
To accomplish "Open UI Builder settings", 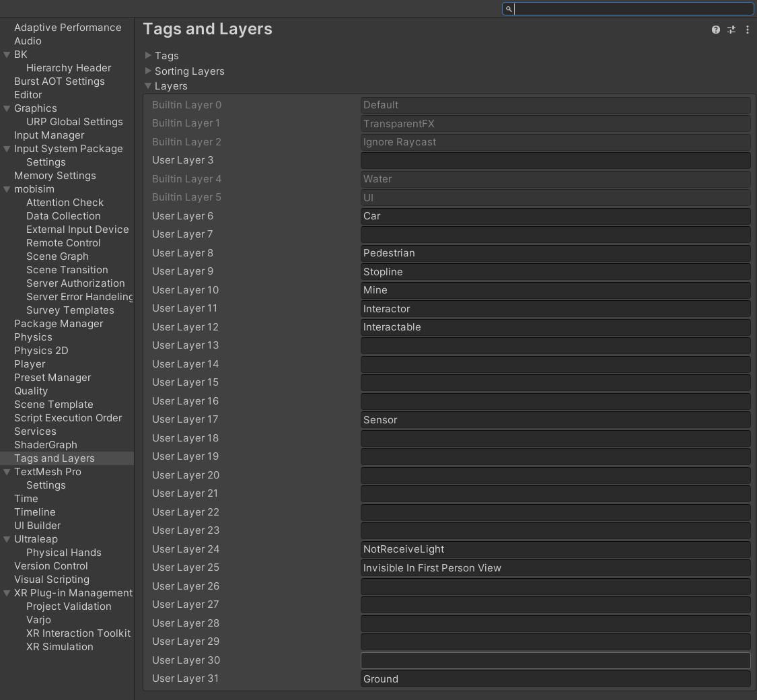I will point(37,526).
